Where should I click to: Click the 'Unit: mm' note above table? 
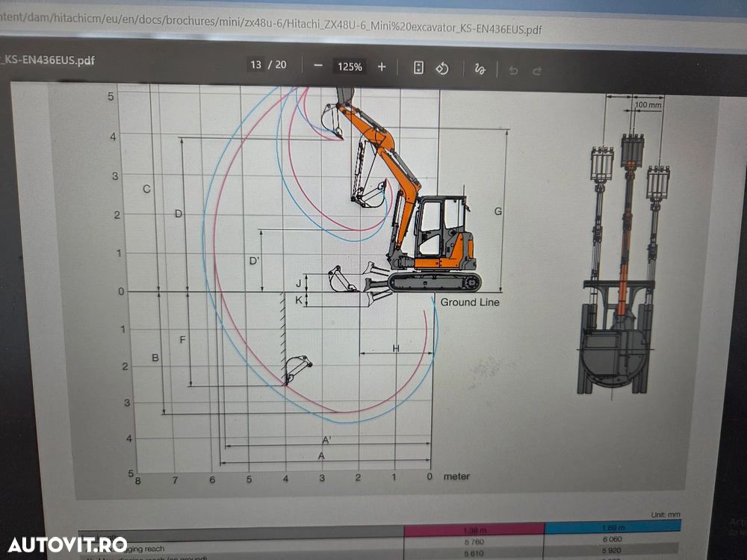pyautogui.click(x=666, y=514)
